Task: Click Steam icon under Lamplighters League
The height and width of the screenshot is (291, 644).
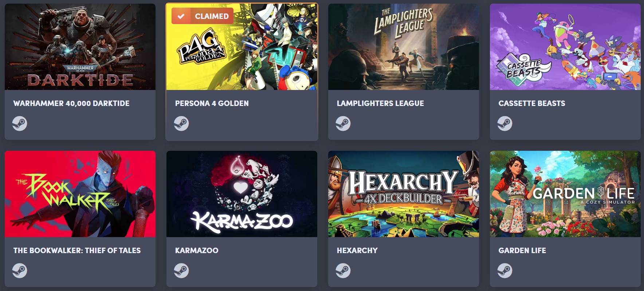Action: [x=343, y=123]
